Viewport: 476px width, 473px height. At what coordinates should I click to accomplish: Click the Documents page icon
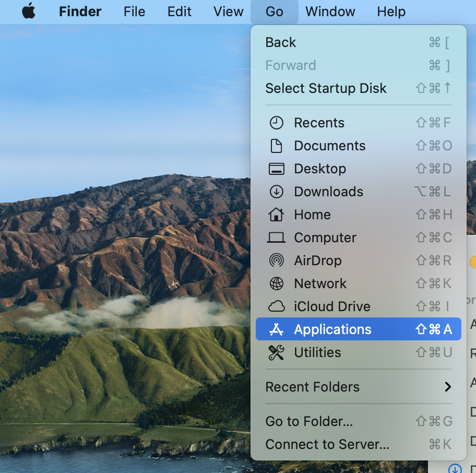tap(276, 146)
